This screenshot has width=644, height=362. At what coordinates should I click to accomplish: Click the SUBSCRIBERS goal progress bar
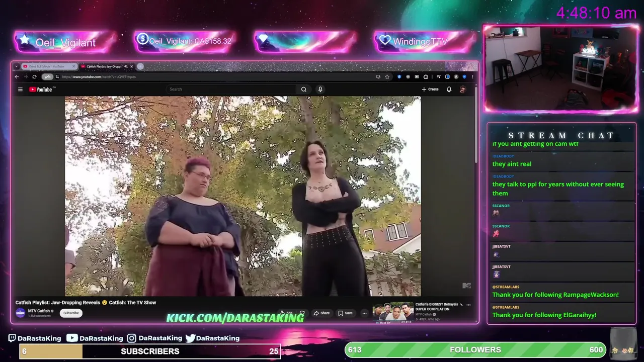pyautogui.click(x=150, y=351)
